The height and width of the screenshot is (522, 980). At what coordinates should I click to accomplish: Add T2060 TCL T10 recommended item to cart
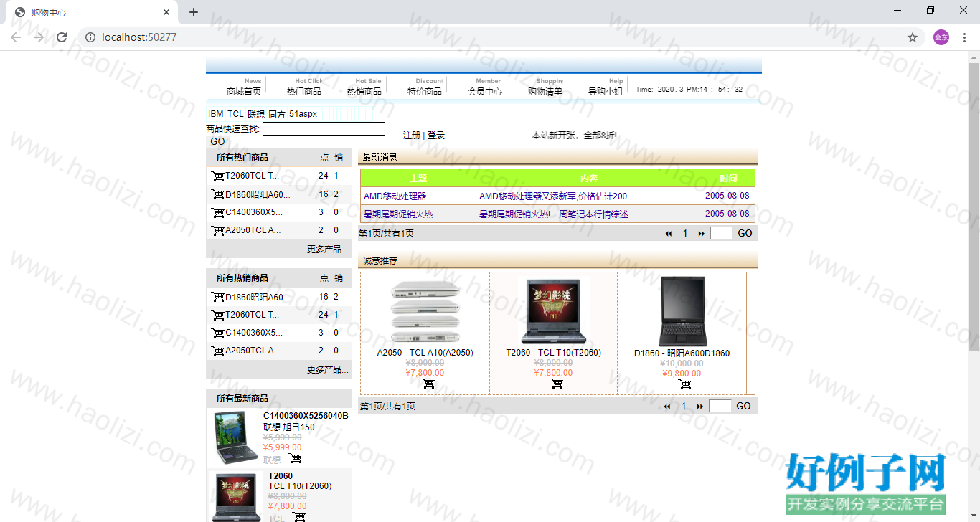(556, 384)
